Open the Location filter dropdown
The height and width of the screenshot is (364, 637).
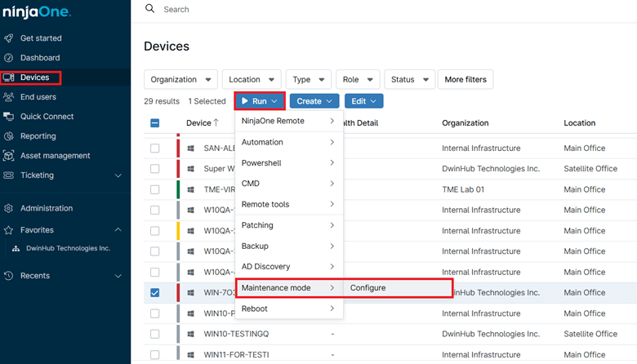coord(252,79)
